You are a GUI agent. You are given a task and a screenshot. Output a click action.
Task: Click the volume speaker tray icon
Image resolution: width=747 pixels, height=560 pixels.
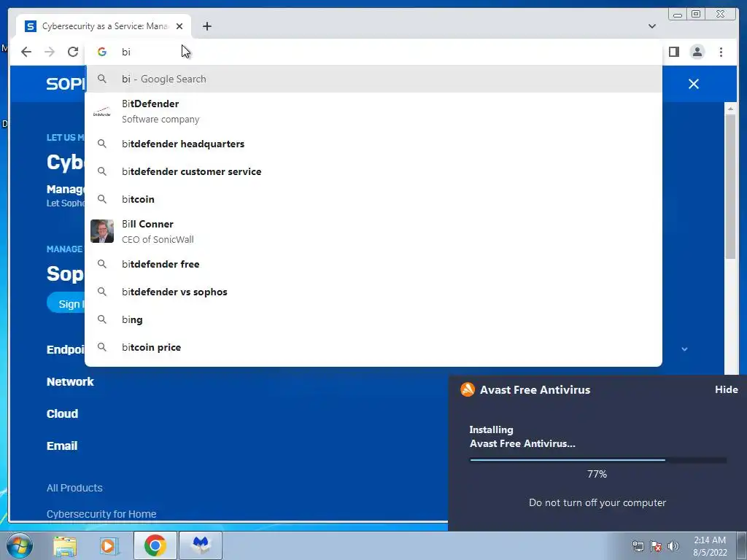[x=673, y=546]
